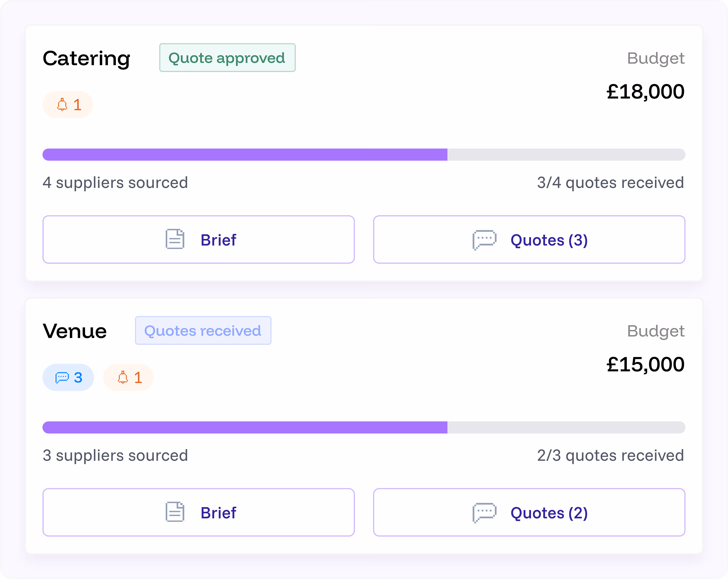Click the 3/4 quotes received text
This screenshot has width=728, height=579.
click(610, 182)
